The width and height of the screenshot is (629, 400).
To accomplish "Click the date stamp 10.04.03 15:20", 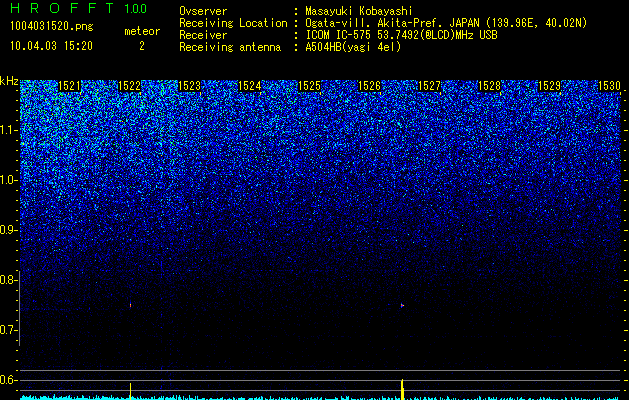I will pos(51,46).
